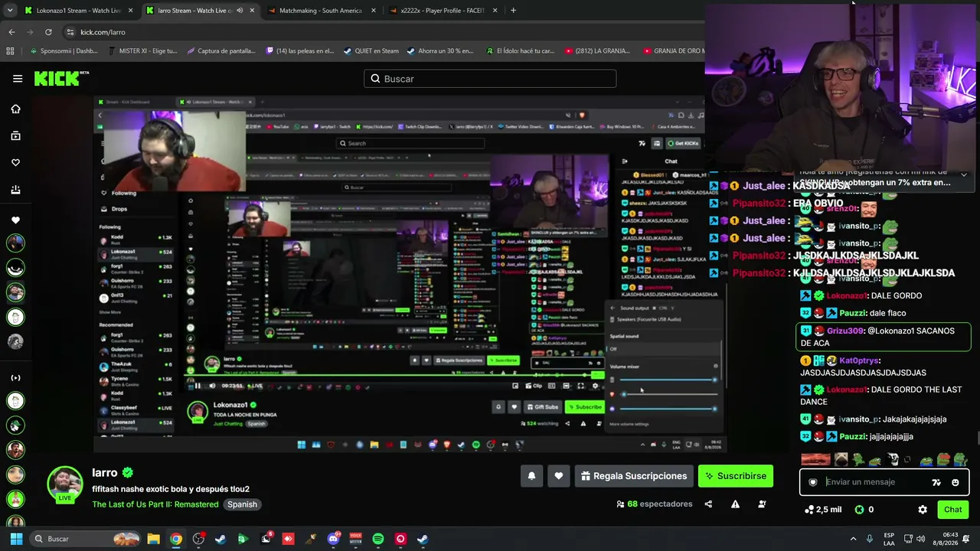Image resolution: width=980 pixels, height=551 pixels.
Task: Open the El Ídolo bookmark
Action: (x=521, y=51)
